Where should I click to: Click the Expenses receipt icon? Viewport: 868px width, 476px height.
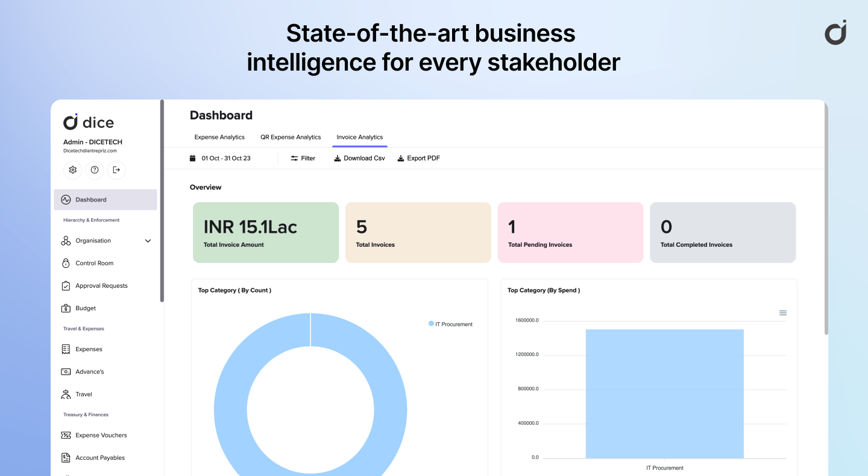(66, 349)
